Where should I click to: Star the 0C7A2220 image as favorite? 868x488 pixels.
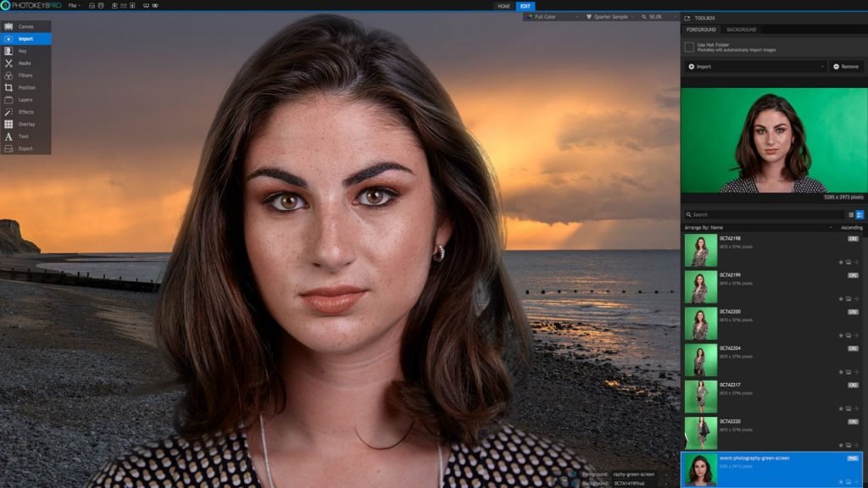[841, 445]
